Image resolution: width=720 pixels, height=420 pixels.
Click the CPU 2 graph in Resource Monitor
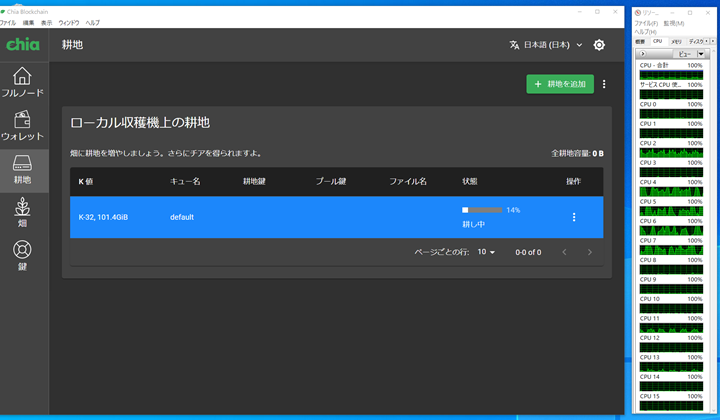pos(671,153)
